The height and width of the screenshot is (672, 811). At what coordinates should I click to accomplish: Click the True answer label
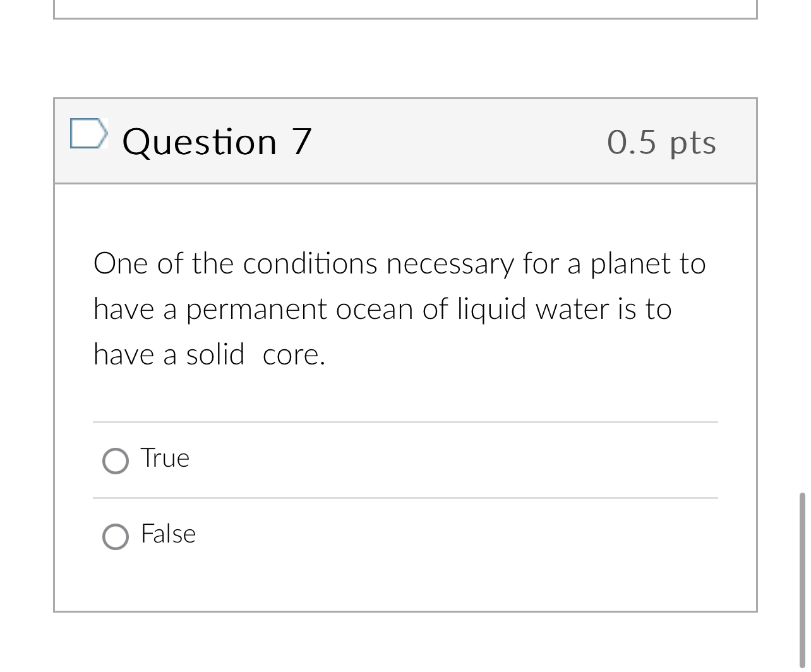coord(164,459)
